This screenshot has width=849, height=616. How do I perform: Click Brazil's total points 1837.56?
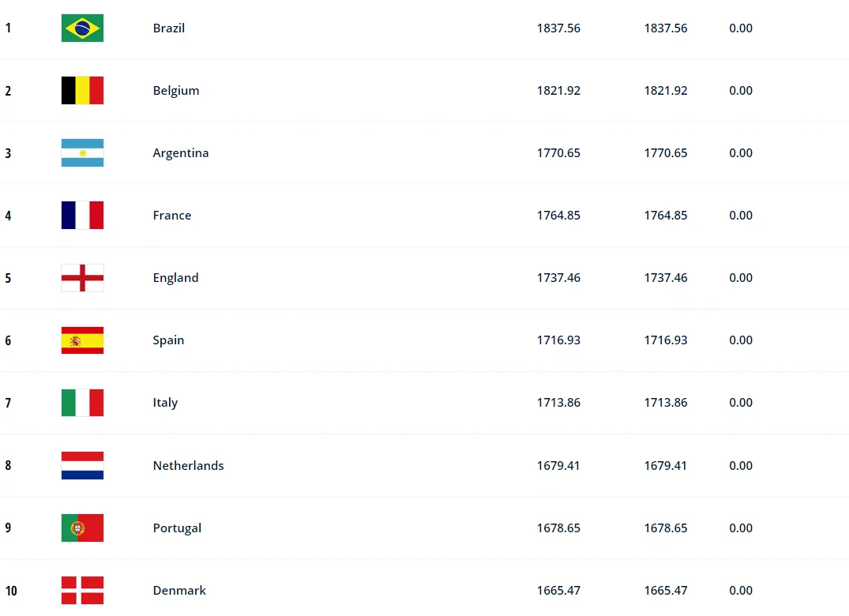(558, 28)
